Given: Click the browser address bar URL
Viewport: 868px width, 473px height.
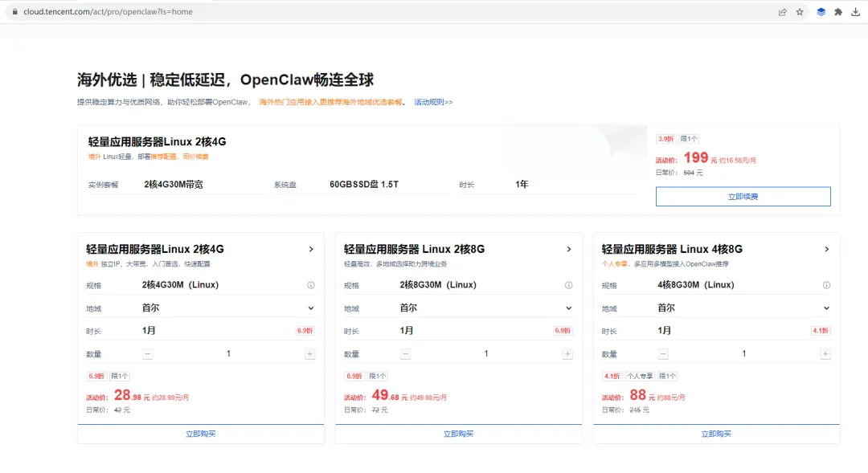Looking at the screenshot, I should pos(108,11).
